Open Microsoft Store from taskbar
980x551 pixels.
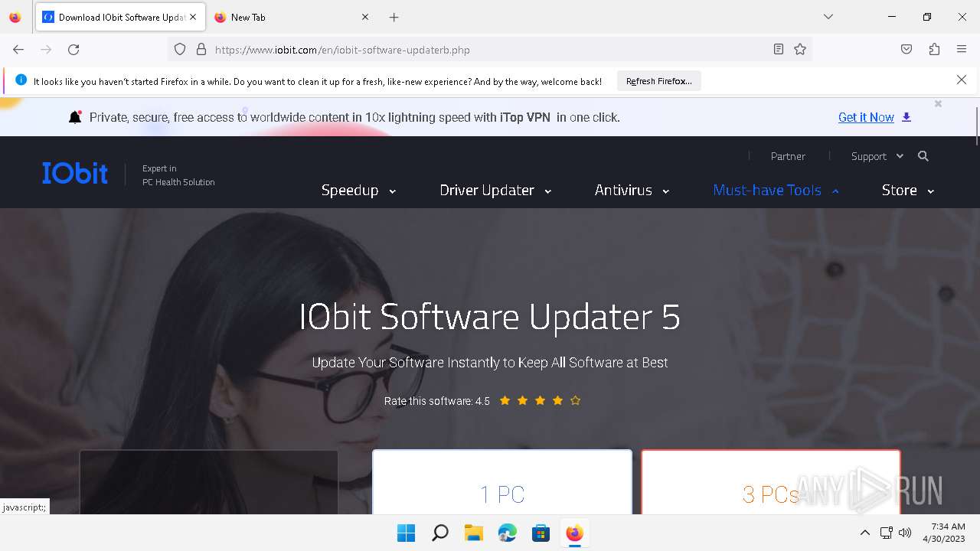point(541,533)
